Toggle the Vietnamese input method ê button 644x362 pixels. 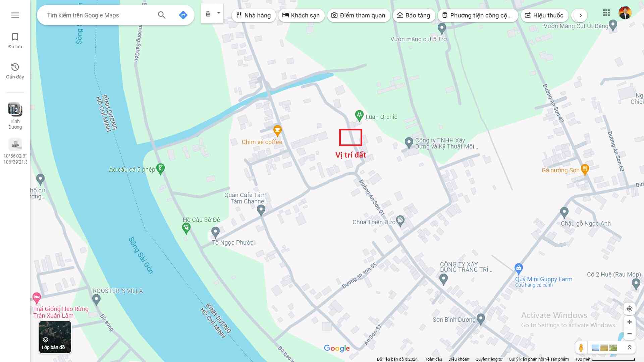pos(208,14)
